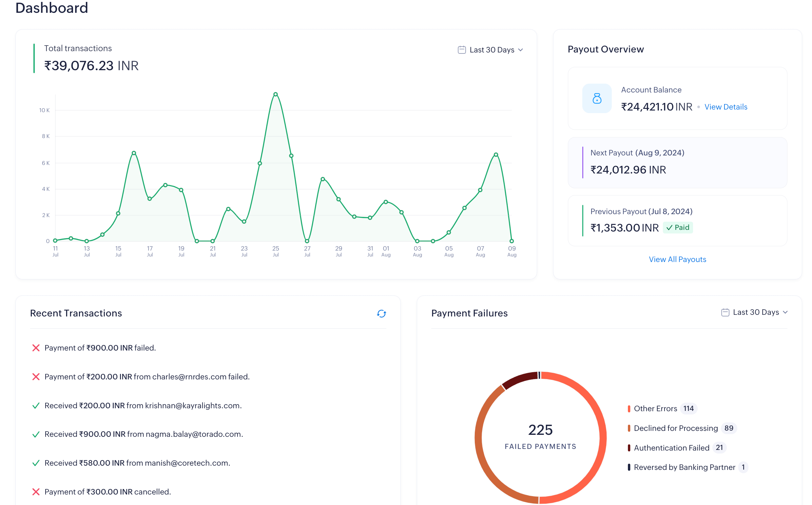Click red X icon beside ₹300.00 cancelled payment
This screenshot has height=505, width=812.
[x=36, y=492]
